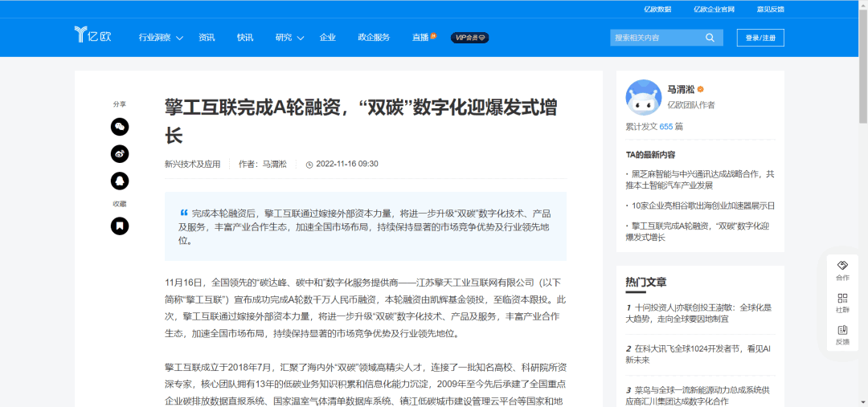Click the 655 published article count
The height and width of the screenshot is (407, 868).
666,126
